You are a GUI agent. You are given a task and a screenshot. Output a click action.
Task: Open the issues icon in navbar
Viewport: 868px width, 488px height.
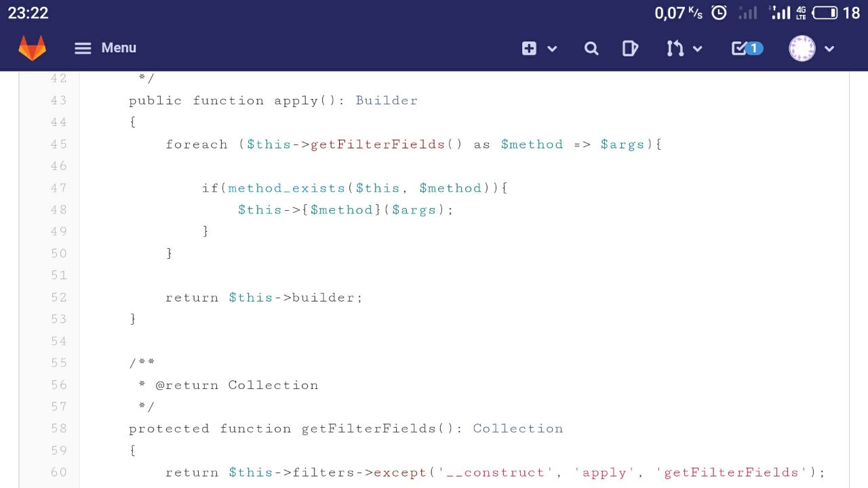630,48
